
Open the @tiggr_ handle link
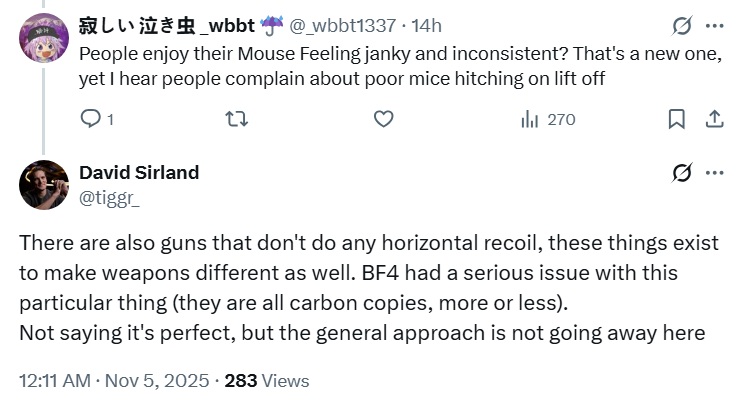(x=109, y=198)
